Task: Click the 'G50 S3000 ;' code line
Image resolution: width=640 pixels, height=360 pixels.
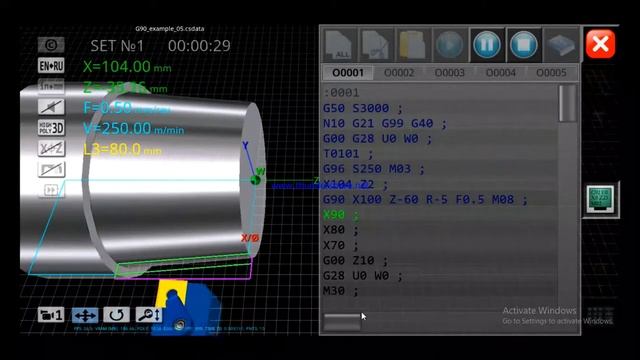Action: pos(362,108)
